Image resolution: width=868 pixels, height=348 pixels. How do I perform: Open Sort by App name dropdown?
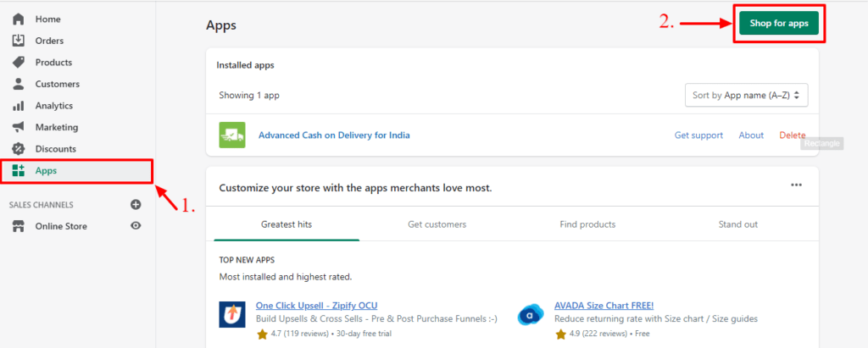[x=746, y=96]
